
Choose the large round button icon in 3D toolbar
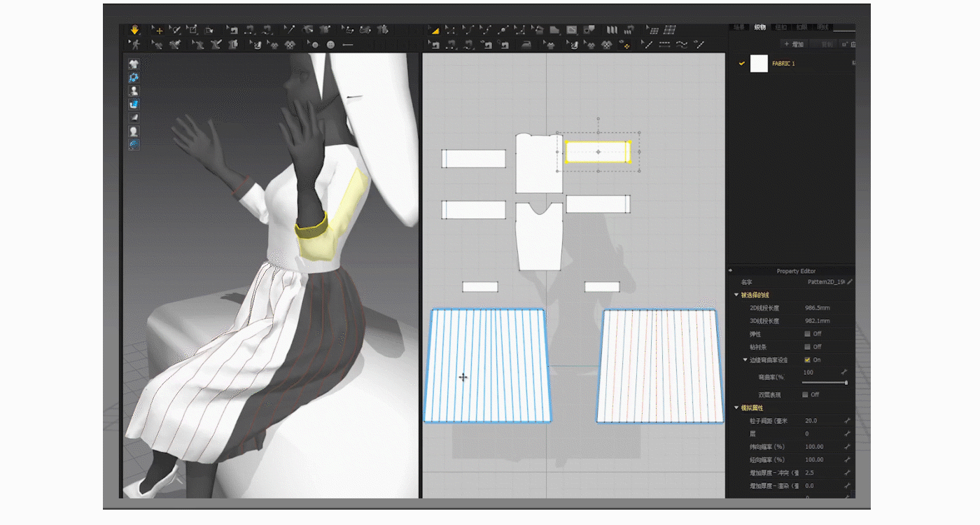click(x=330, y=45)
